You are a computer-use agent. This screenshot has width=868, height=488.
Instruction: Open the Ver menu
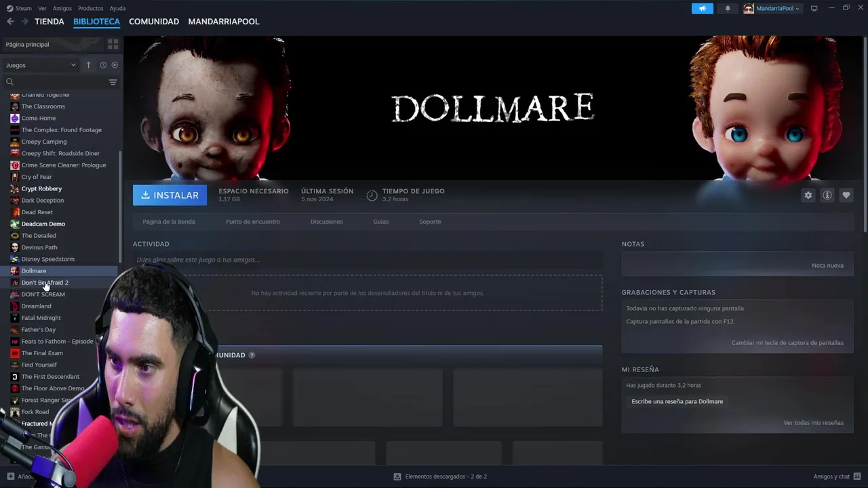pyautogui.click(x=42, y=8)
